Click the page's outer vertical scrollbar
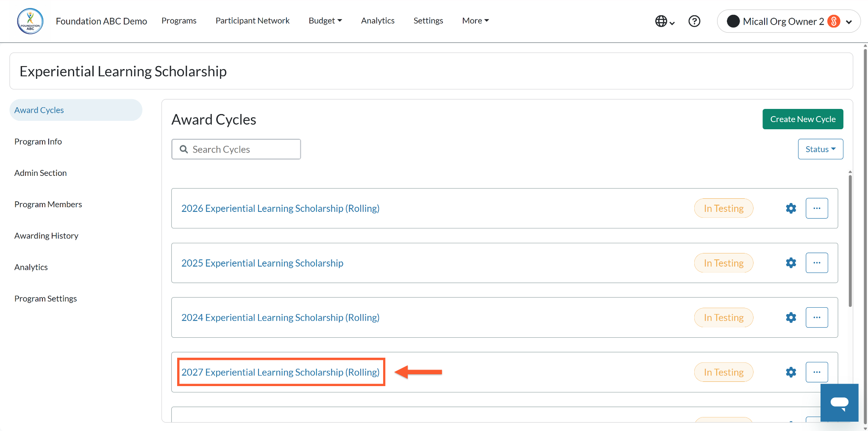 click(865, 236)
